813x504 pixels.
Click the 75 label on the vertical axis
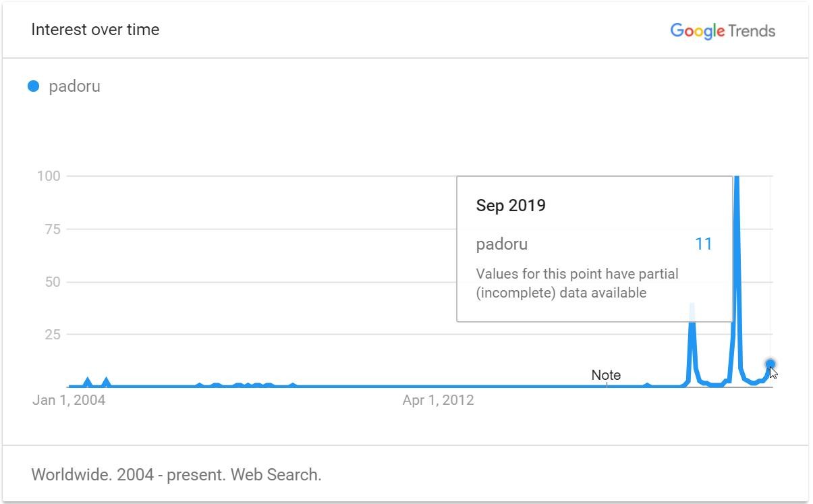click(x=53, y=229)
